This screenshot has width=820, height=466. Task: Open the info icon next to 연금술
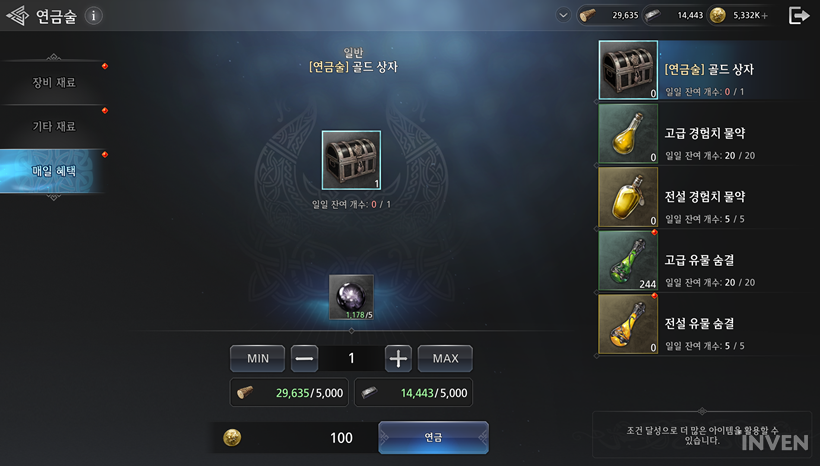[x=94, y=16]
